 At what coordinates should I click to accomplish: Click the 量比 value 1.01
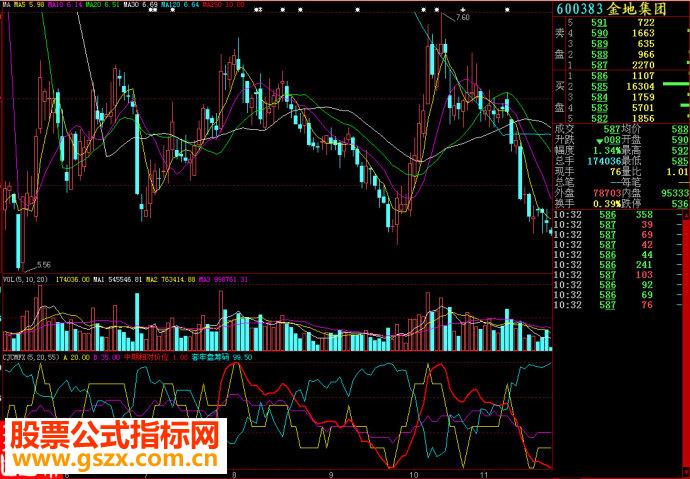tap(677, 172)
